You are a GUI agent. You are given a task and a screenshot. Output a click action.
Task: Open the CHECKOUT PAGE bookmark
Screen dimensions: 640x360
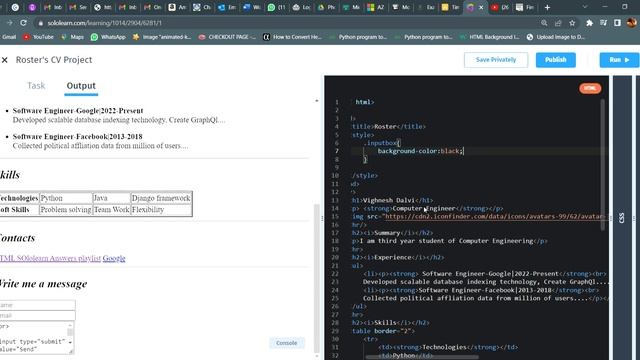pos(227,37)
